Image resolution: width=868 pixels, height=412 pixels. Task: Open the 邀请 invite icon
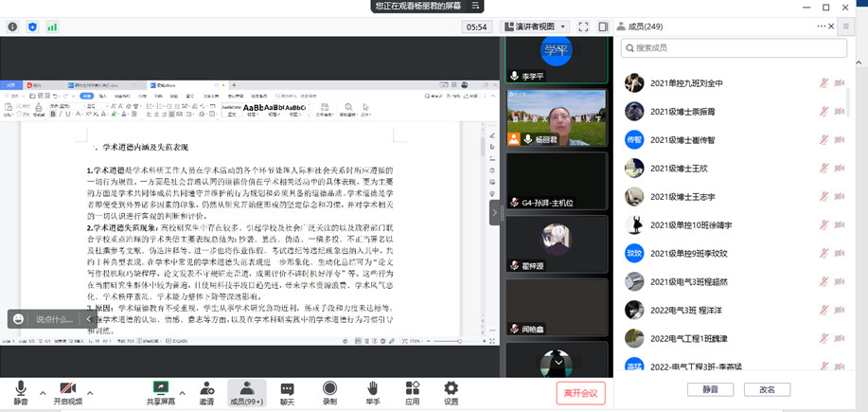click(x=207, y=393)
